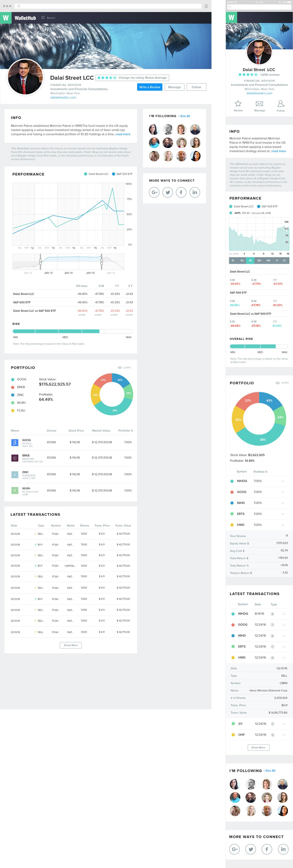Click left handle of desktop chart range slider

click(40, 262)
